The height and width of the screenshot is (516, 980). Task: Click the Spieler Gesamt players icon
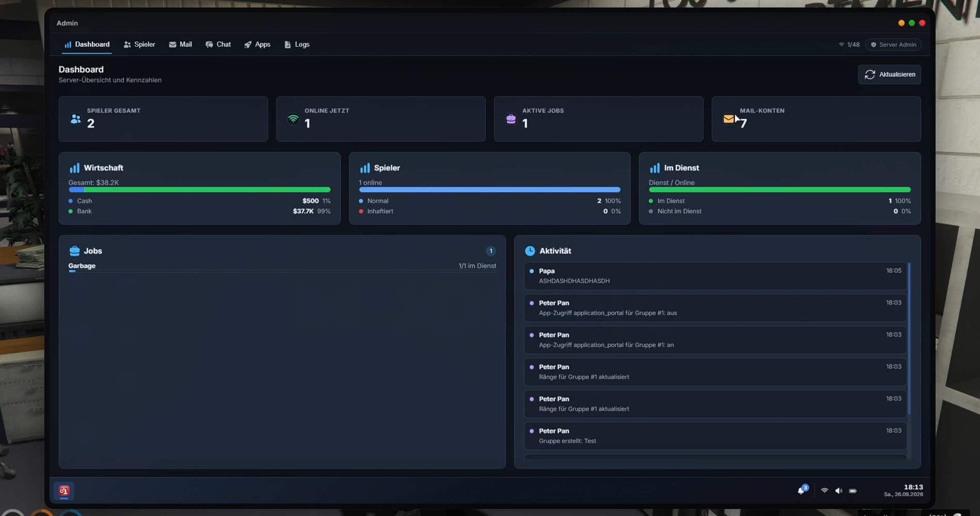click(x=76, y=119)
